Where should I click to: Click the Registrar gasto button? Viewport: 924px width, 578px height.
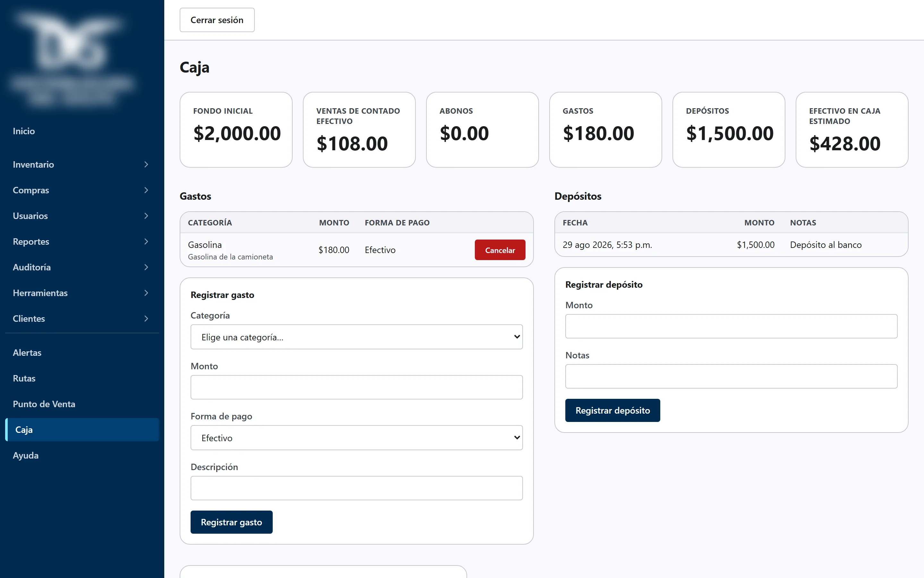[231, 522]
